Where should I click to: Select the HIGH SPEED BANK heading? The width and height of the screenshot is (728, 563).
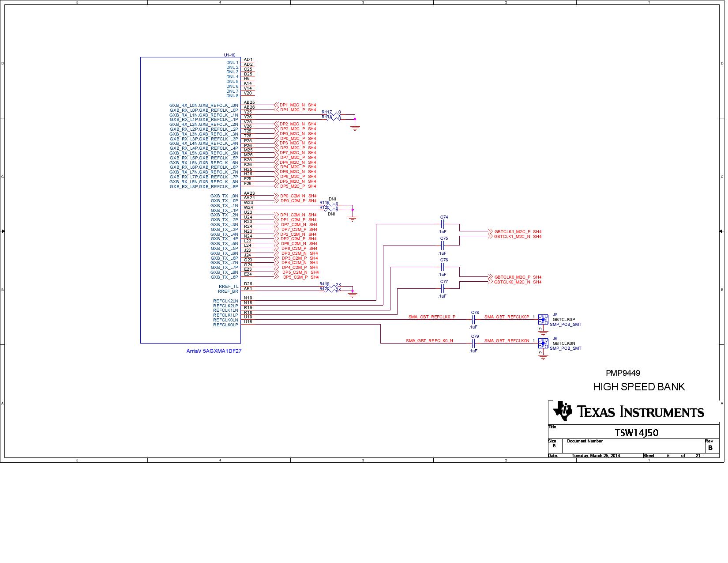pos(639,387)
